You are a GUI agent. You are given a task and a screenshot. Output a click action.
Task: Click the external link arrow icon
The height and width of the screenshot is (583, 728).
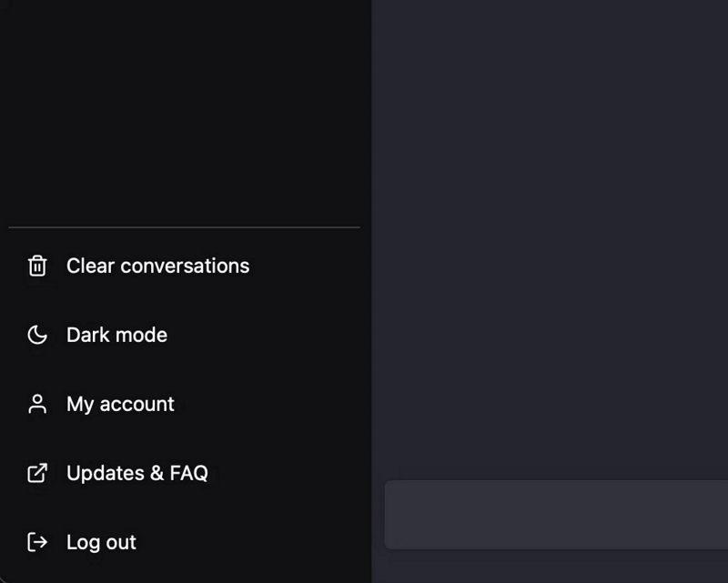[x=37, y=473]
